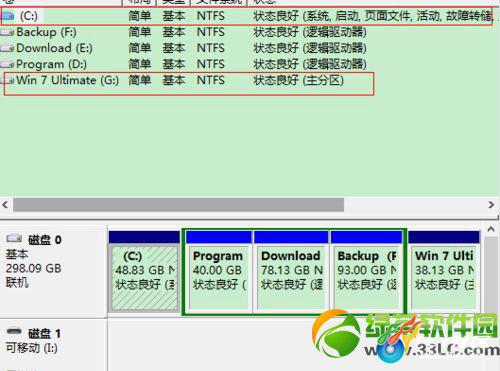Viewport: 500px width, 371px height.
Task: Click the Program (D:) drive icon
Action: (x=7, y=64)
